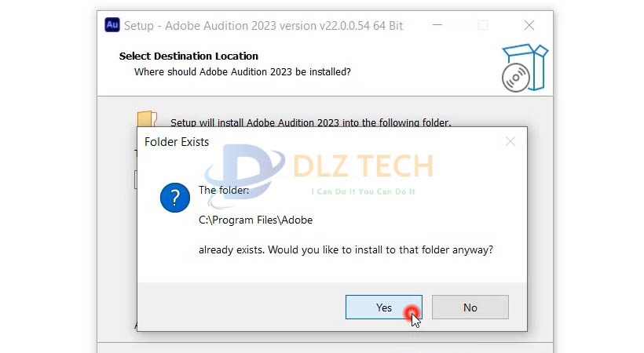Click the yellow folder icon
The width and height of the screenshot is (644, 353).
point(147,118)
